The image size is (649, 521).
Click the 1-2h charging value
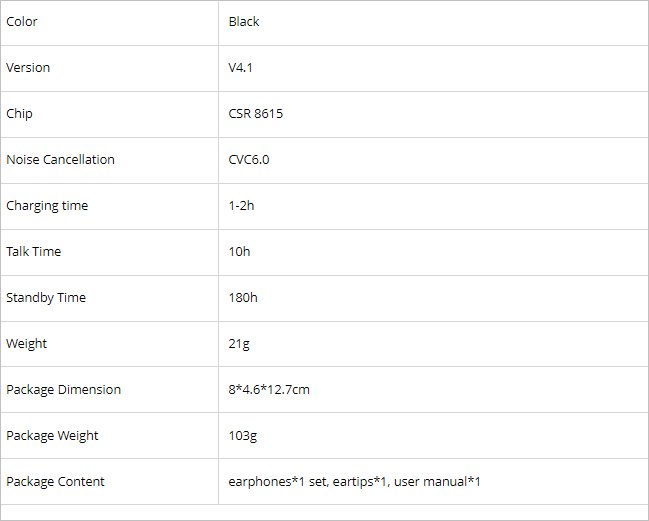240,206
